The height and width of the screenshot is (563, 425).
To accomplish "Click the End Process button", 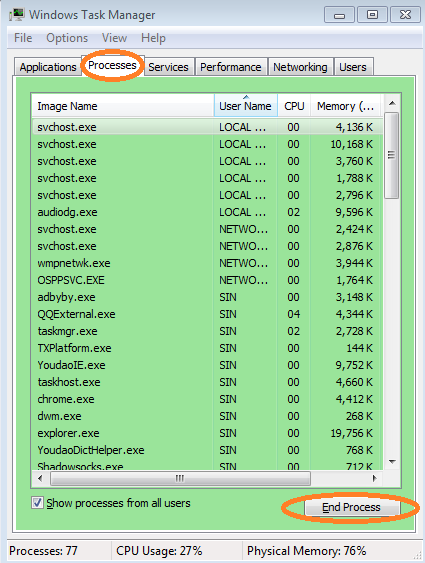I will 351,507.
